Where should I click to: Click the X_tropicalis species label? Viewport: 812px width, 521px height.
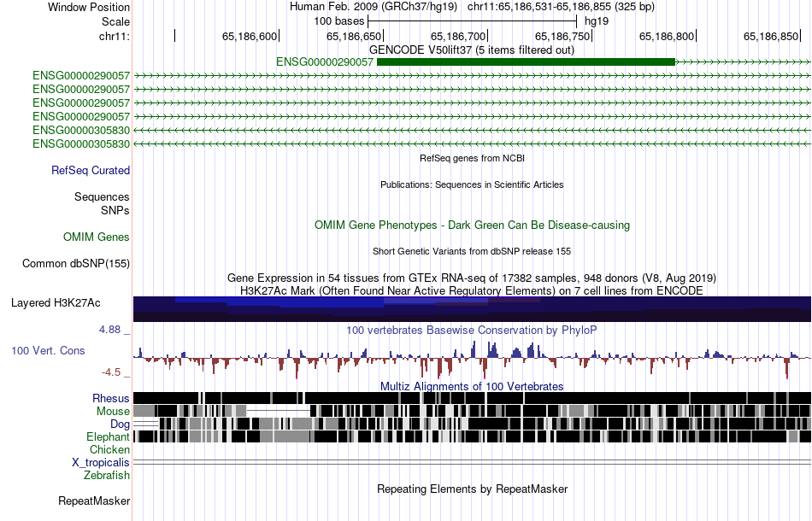(x=101, y=463)
